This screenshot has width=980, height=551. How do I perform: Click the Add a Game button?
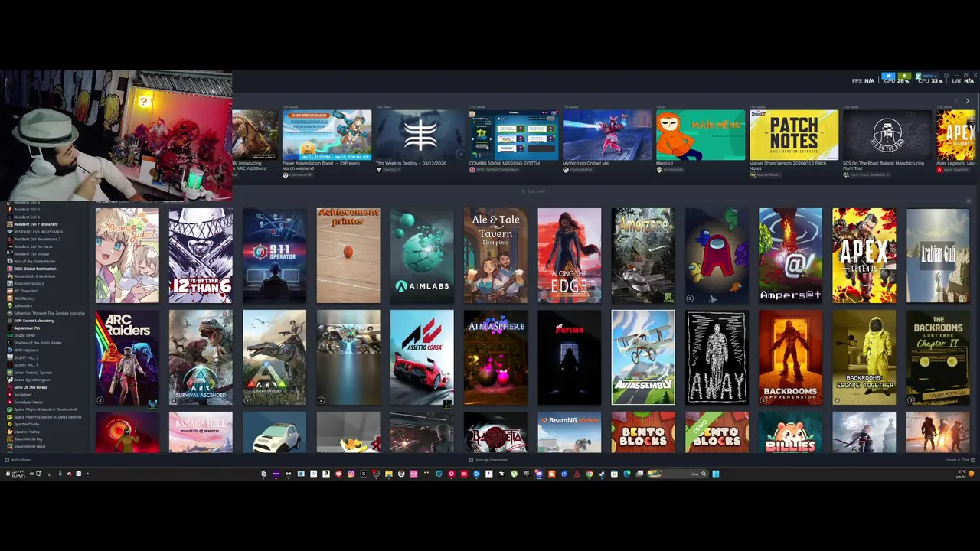(x=18, y=460)
